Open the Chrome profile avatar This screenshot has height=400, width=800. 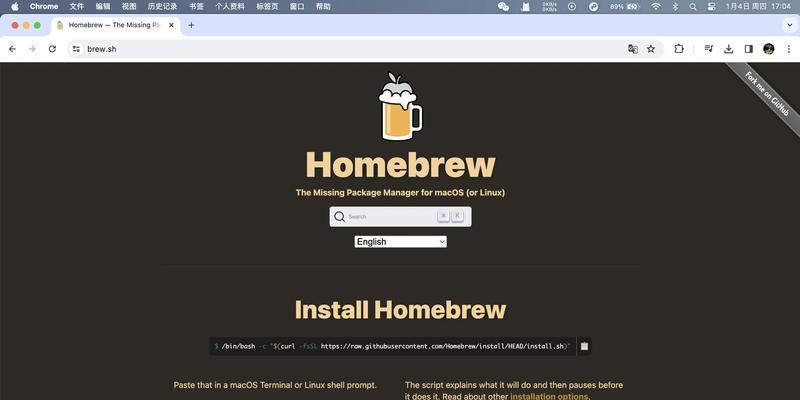pyautogui.click(x=768, y=49)
